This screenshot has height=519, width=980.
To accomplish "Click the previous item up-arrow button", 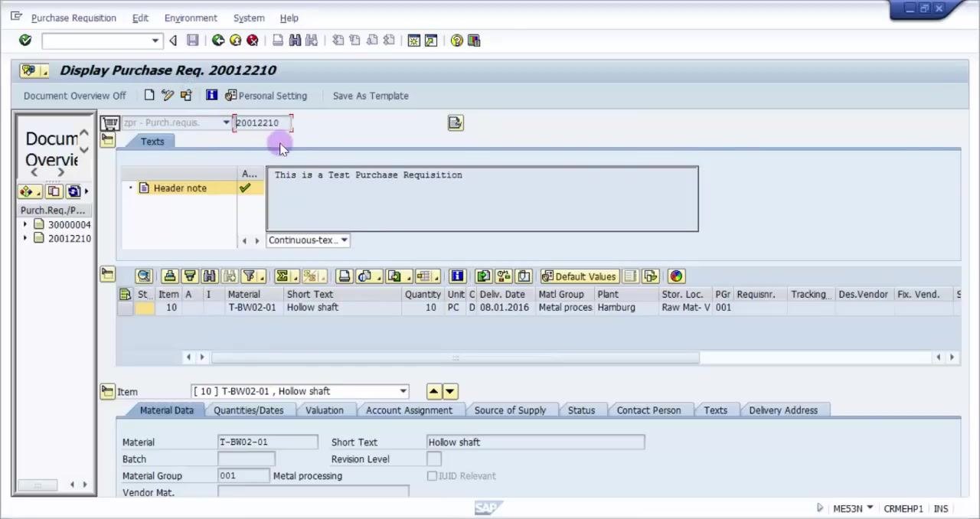I will pyautogui.click(x=434, y=391).
